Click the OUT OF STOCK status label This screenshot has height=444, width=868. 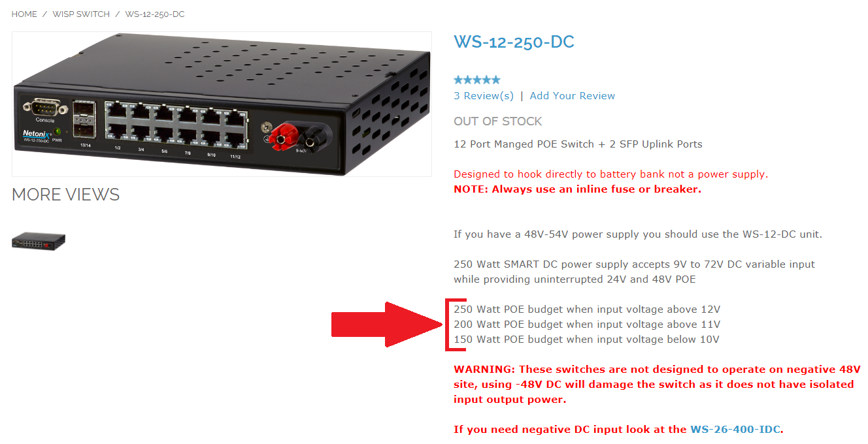(x=498, y=121)
